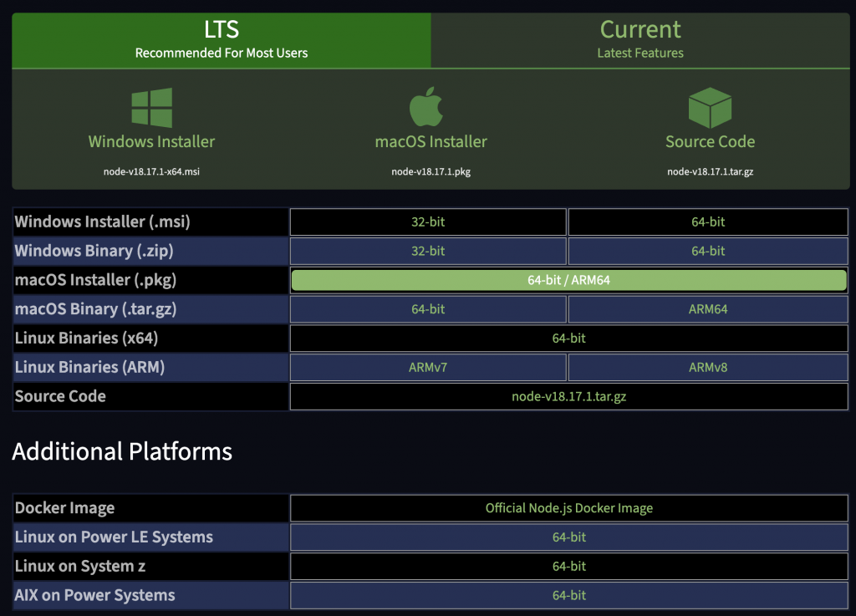The image size is (856, 616).
Task: Download the 32-bit Windows Binary (.zip)
Action: point(428,251)
